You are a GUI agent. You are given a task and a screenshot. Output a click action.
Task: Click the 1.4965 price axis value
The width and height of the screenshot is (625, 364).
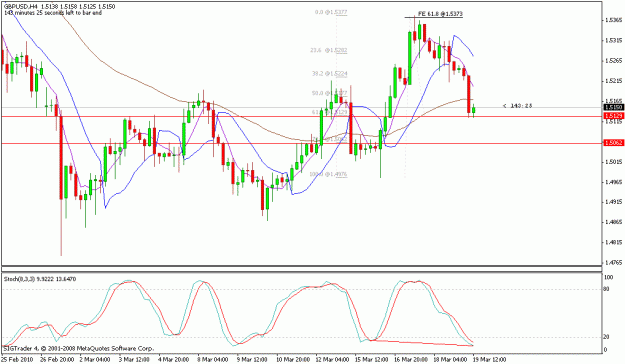click(613, 182)
